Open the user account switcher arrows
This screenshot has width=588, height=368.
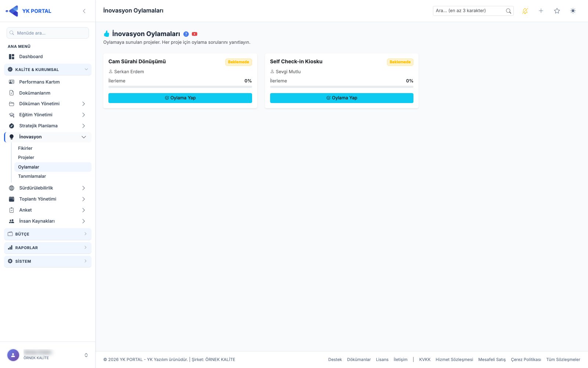coord(86,355)
